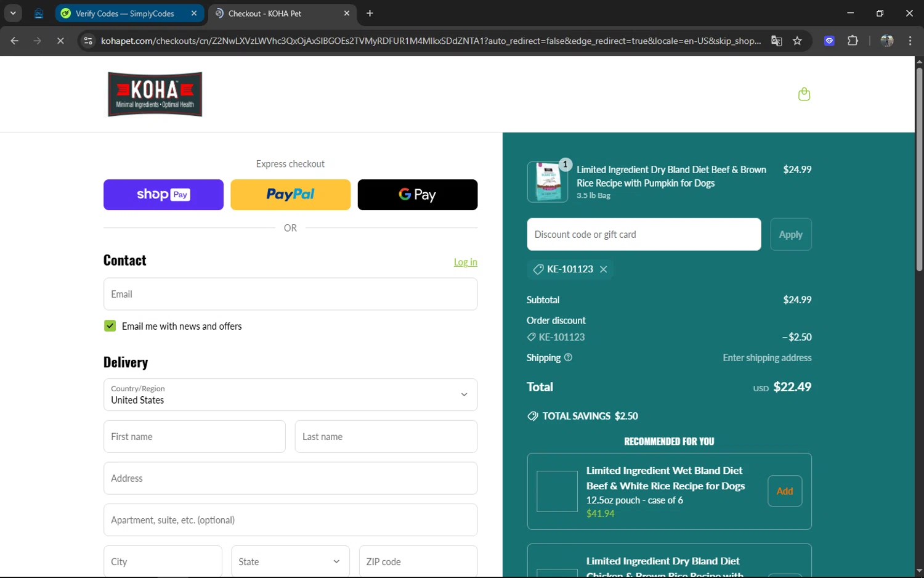Open the browser extensions puzzle icon

tap(853, 41)
